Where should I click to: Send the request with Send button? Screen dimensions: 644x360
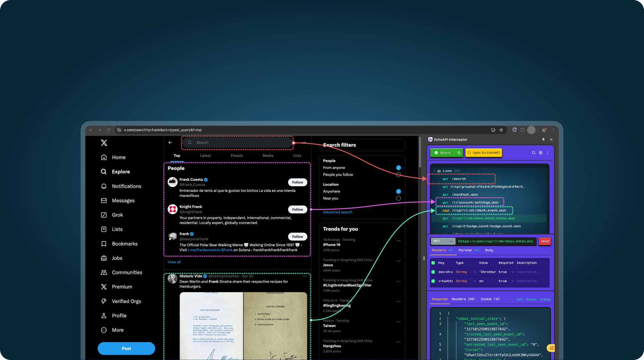coord(545,241)
